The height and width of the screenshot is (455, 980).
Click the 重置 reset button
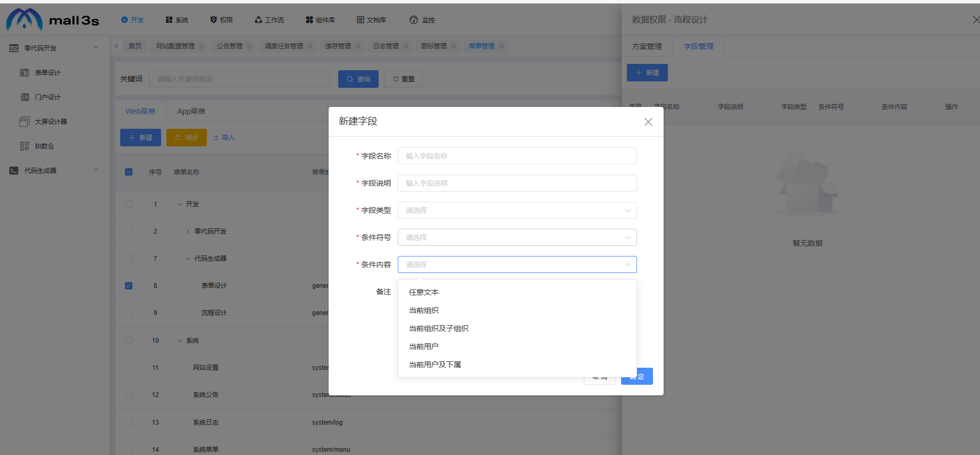(x=404, y=79)
